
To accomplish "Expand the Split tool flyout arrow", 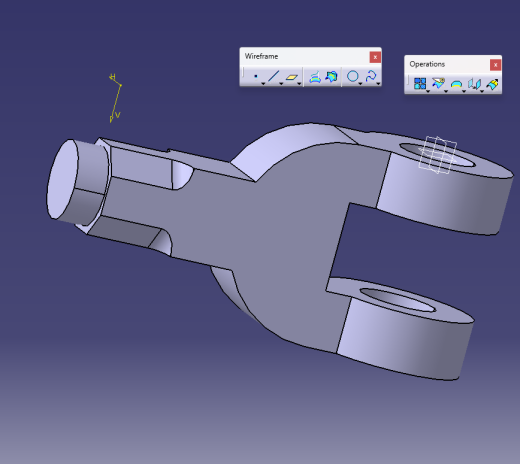I will 446,91.
